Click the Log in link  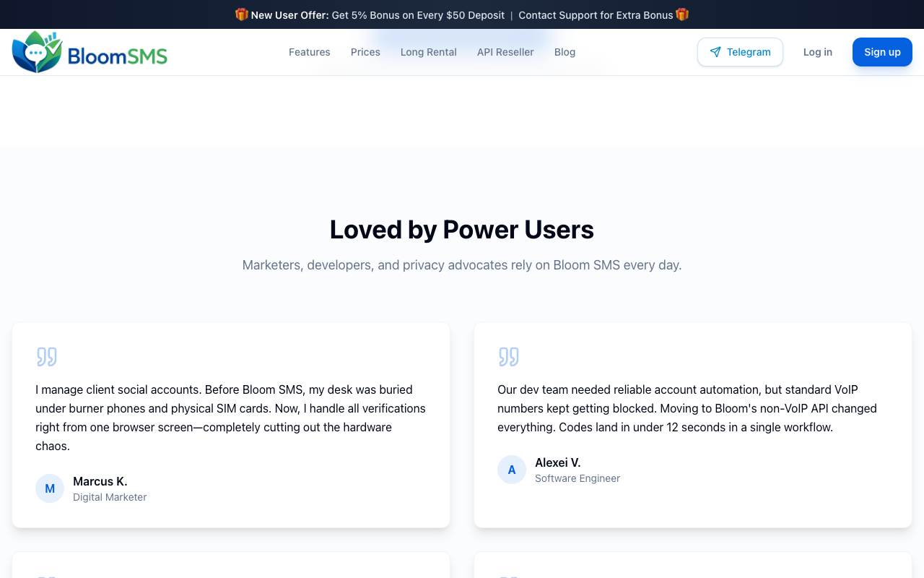pyautogui.click(x=818, y=52)
